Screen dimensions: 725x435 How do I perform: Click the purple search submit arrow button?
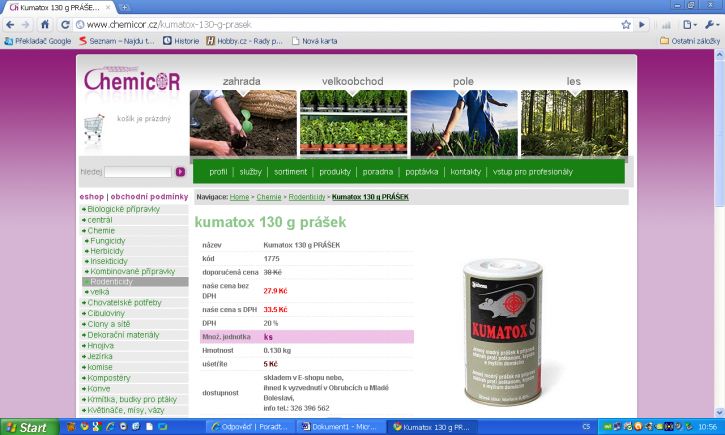coord(180,172)
